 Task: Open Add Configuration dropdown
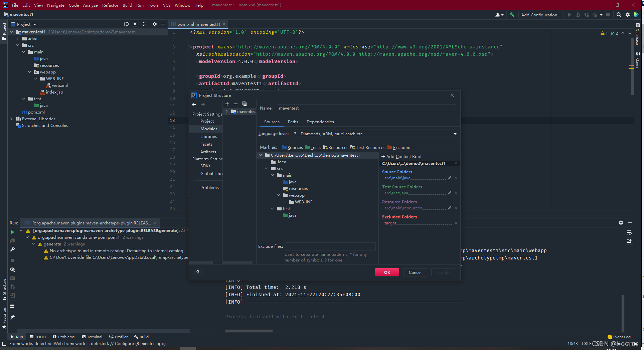point(540,15)
